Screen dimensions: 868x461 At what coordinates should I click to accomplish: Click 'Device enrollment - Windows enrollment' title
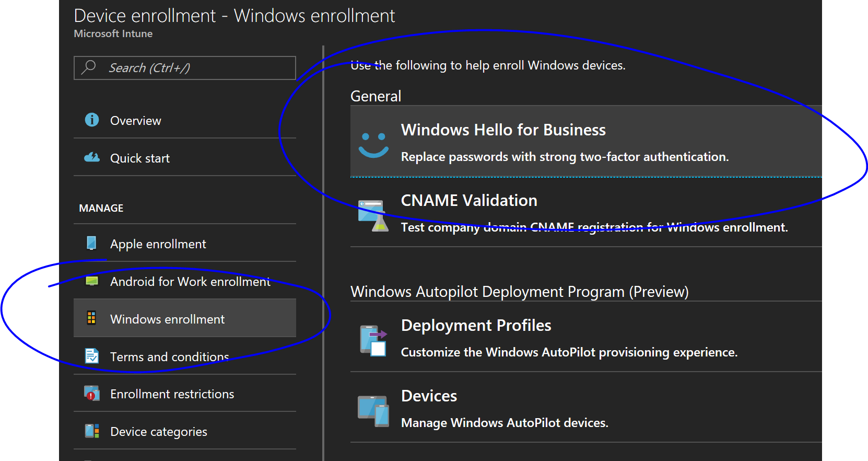[x=234, y=16]
